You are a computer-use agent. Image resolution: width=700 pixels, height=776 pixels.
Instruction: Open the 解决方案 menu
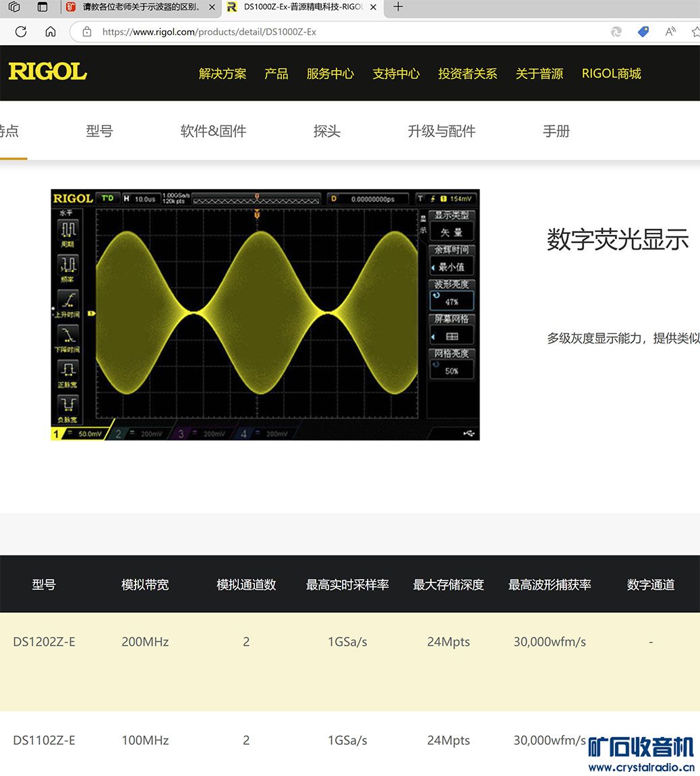click(x=223, y=74)
